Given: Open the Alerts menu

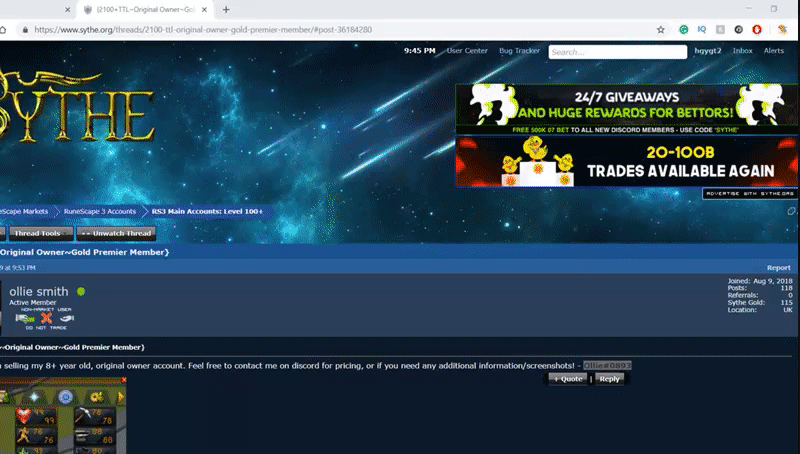Looking at the screenshot, I should click(x=773, y=51).
